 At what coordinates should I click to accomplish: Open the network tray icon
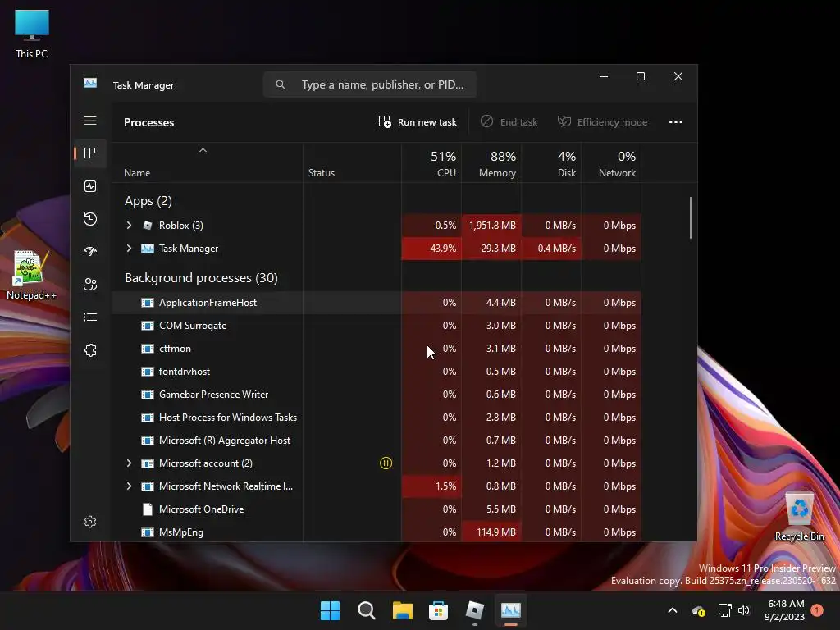(x=724, y=610)
